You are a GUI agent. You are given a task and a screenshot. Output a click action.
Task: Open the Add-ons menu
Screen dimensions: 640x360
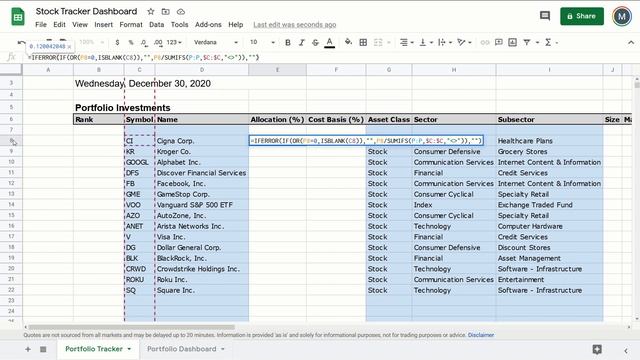click(208, 24)
